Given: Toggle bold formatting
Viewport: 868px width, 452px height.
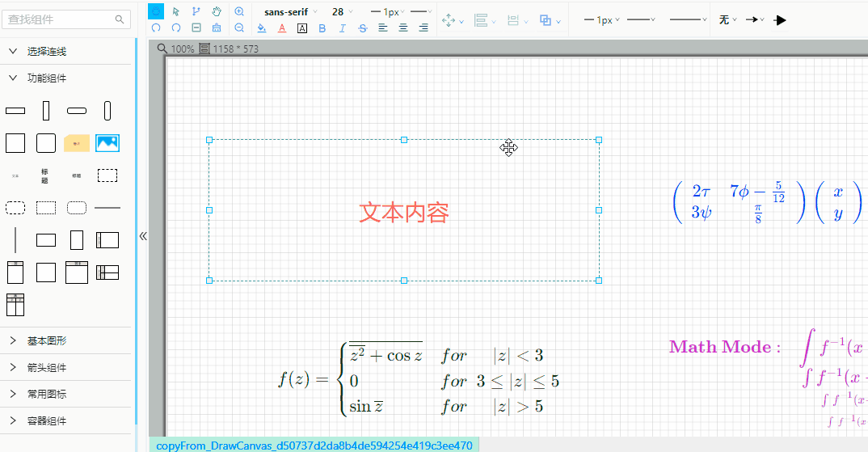Looking at the screenshot, I should click(322, 27).
